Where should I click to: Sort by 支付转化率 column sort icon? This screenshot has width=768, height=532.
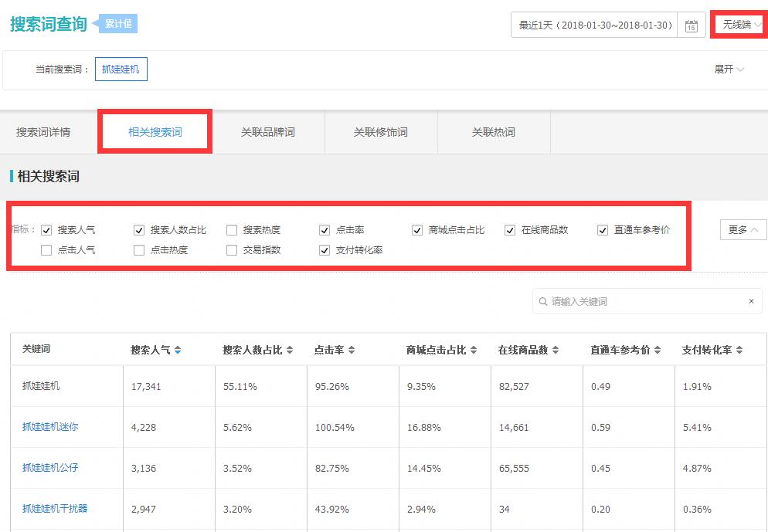tap(738, 349)
